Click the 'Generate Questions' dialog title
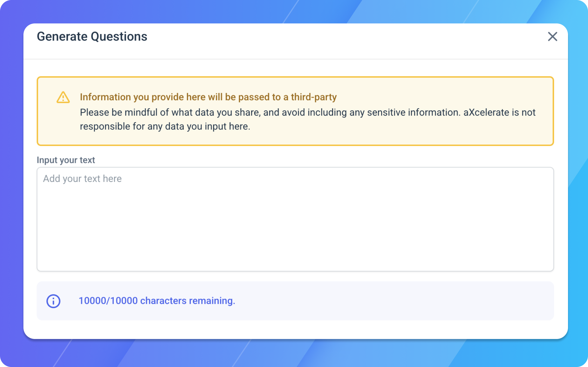 click(92, 36)
